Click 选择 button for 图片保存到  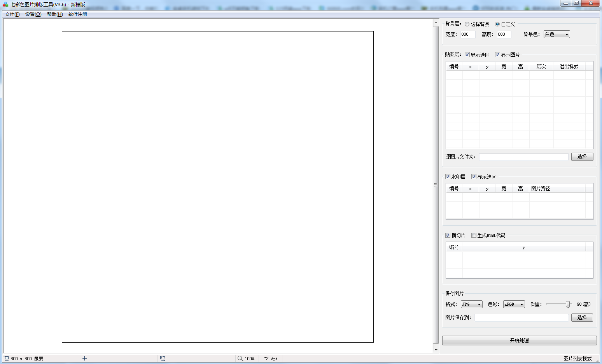pyautogui.click(x=582, y=317)
